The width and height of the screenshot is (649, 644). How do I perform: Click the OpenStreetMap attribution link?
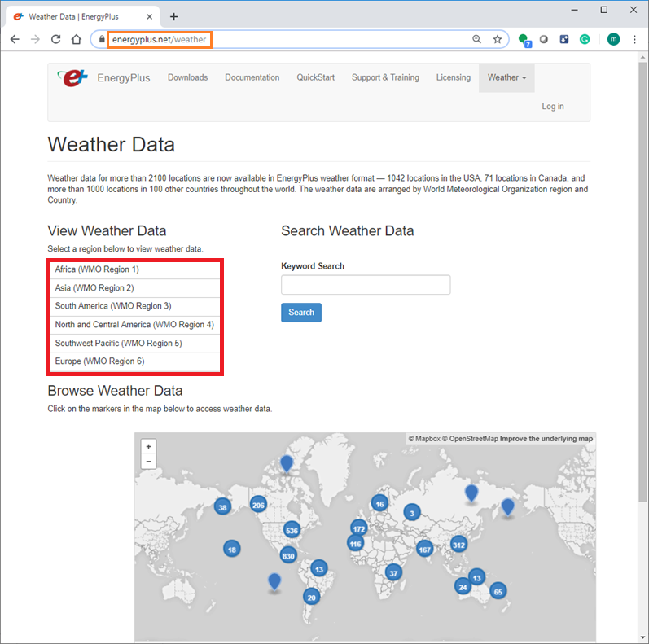[470, 439]
